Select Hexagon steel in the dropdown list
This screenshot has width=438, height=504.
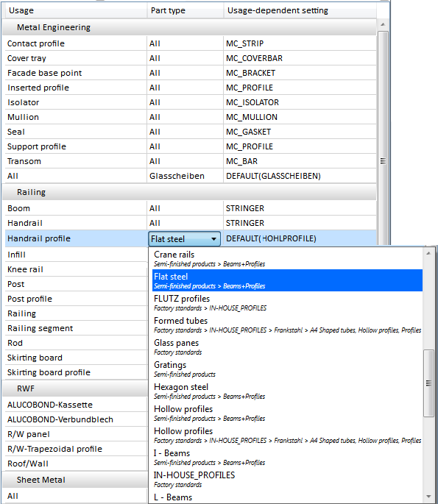tap(287, 391)
